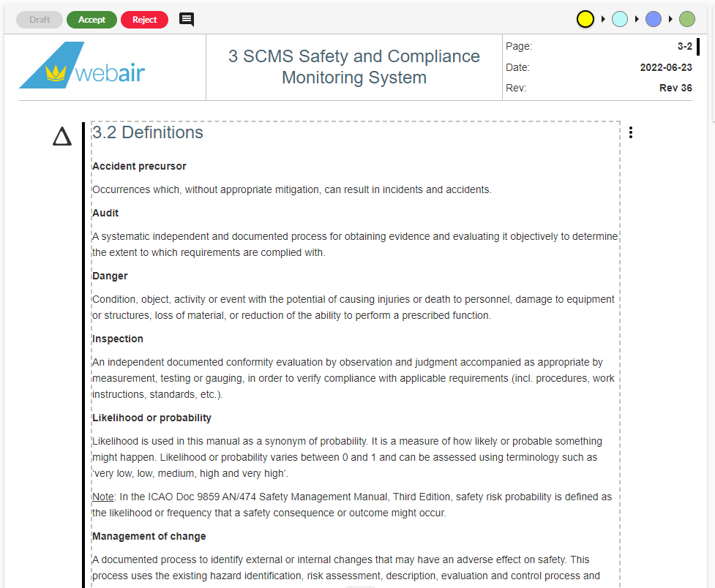Image resolution: width=715 pixels, height=588 pixels.
Task: Click the arrow before the blue circle
Action: coord(636,18)
